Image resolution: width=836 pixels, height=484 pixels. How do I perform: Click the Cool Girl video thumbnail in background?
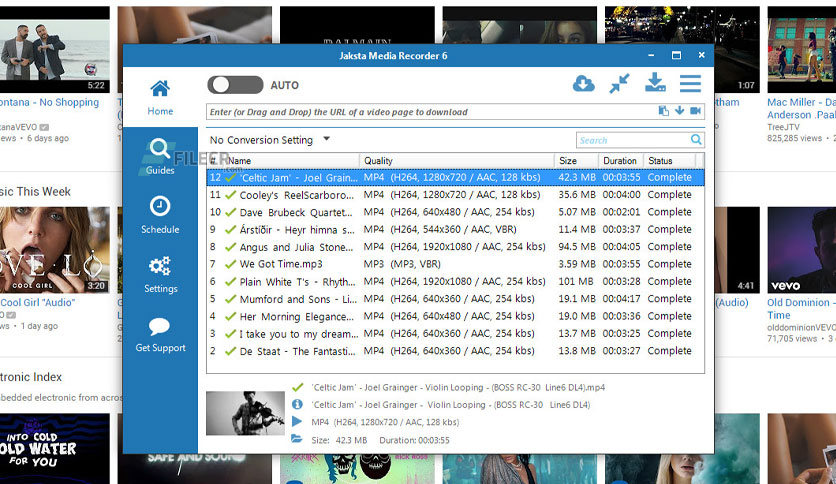[x=54, y=250]
